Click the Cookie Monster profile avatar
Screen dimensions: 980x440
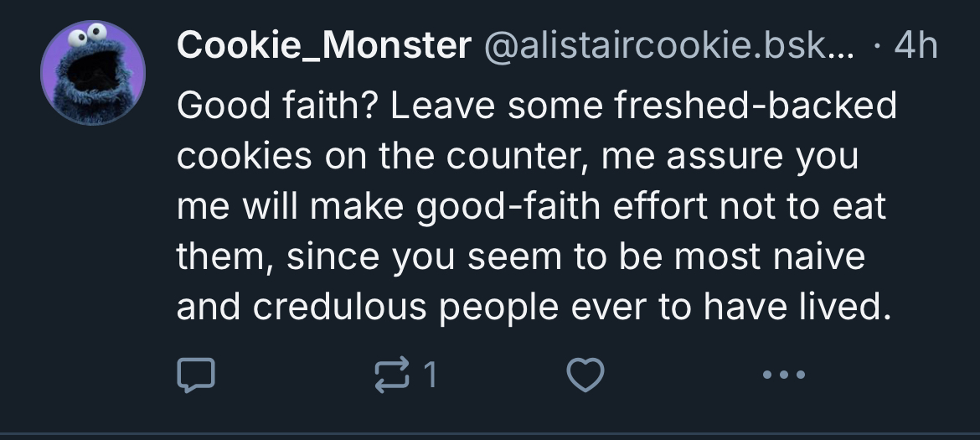pos(93,73)
